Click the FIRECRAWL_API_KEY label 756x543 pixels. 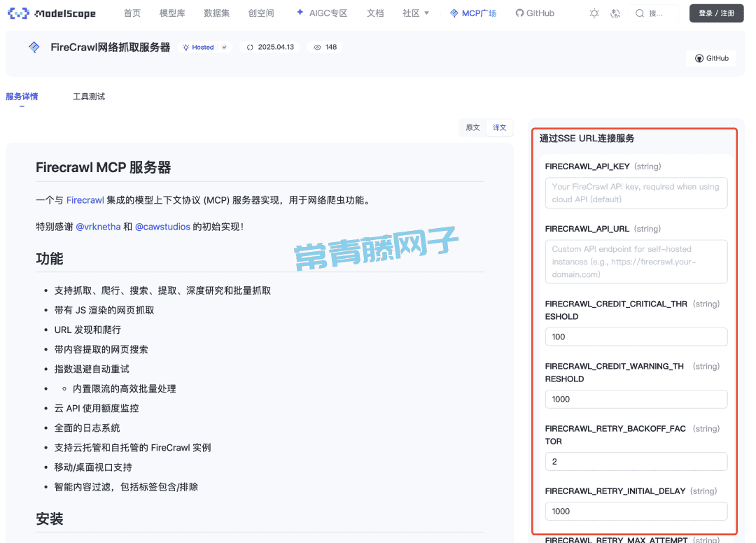(587, 167)
